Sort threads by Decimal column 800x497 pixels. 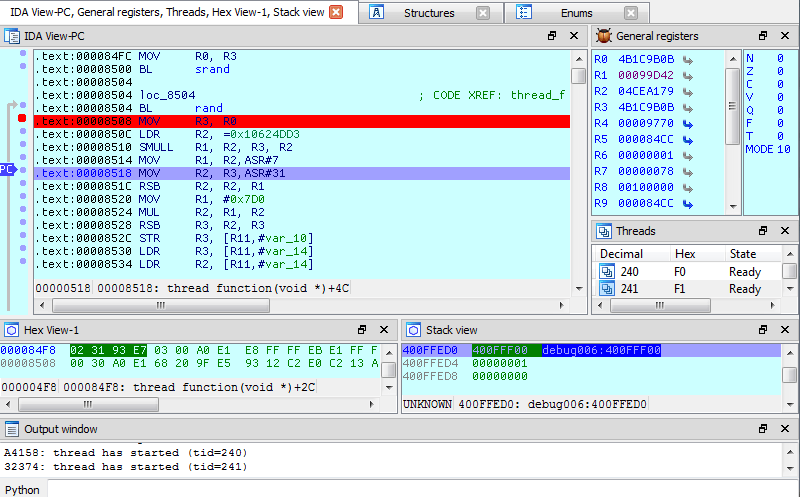(621, 254)
